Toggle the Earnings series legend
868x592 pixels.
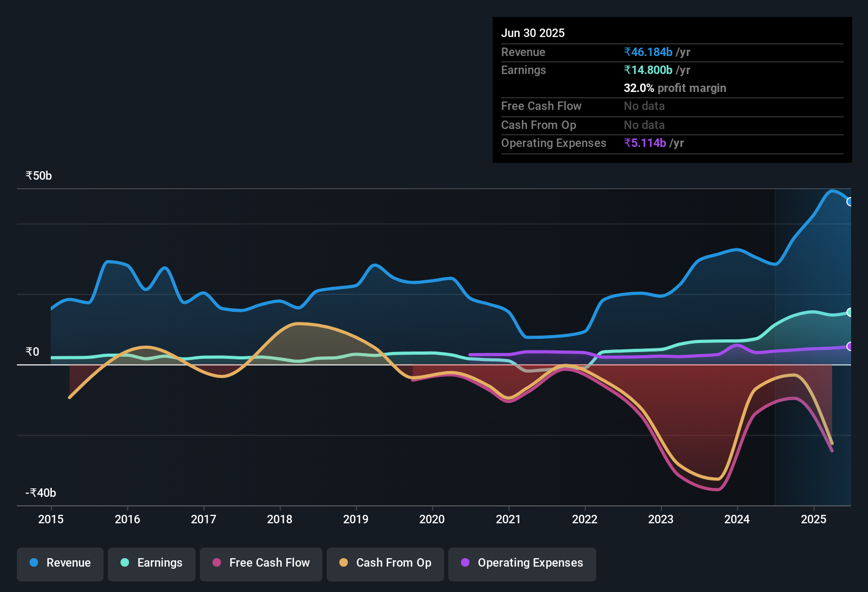tap(152, 563)
